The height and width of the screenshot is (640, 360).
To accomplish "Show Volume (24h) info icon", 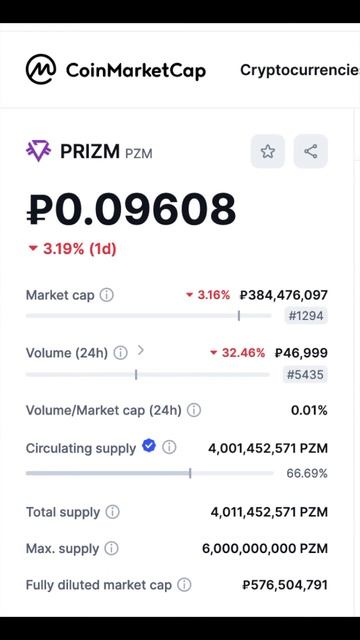I will tap(120, 353).
